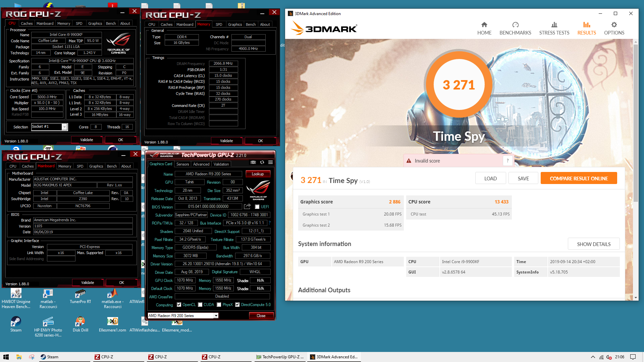644x362 pixels.
Task: Open matlab.exe Raccourci desktop shortcut
Action: (113, 298)
